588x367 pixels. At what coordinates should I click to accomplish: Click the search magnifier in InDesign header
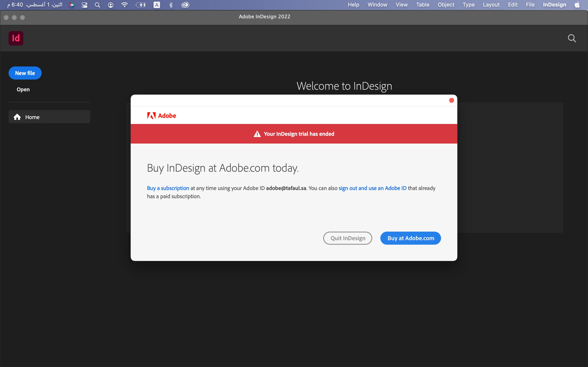pos(572,38)
